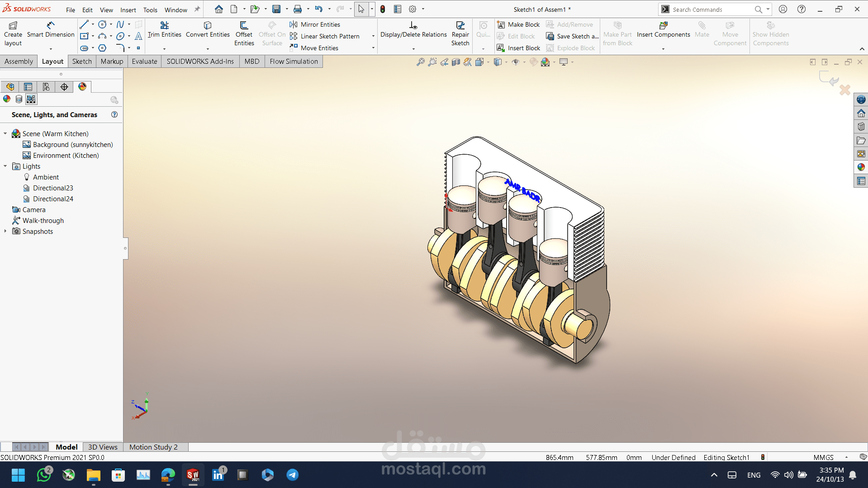Click the Create layout icon
The width and height of the screenshot is (868, 488).
point(13,33)
